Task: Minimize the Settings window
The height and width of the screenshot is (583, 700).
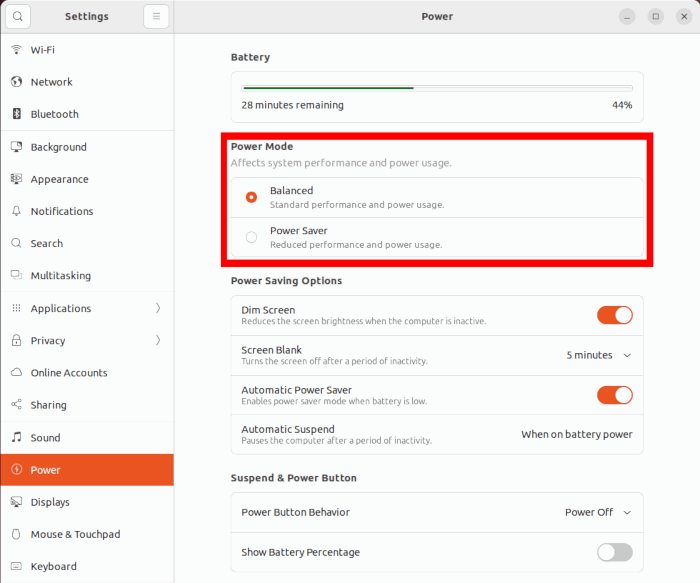Action: click(627, 17)
